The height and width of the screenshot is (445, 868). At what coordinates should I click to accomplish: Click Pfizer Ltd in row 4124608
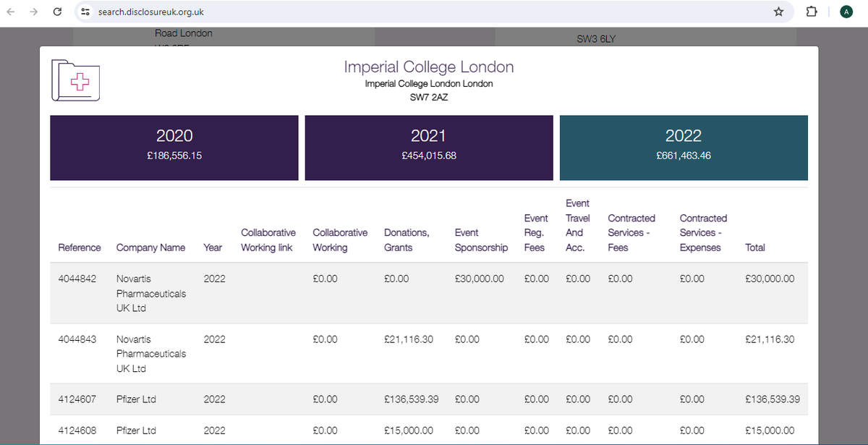pyautogui.click(x=136, y=430)
